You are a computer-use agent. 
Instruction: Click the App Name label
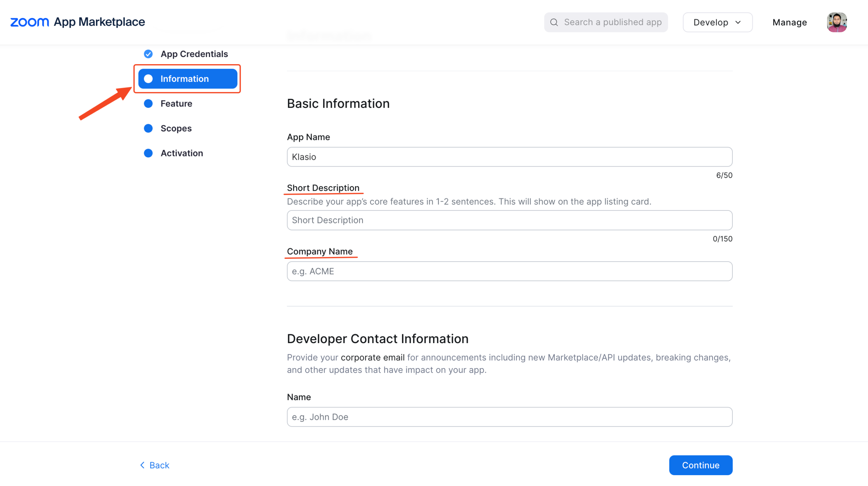tap(308, 137)
